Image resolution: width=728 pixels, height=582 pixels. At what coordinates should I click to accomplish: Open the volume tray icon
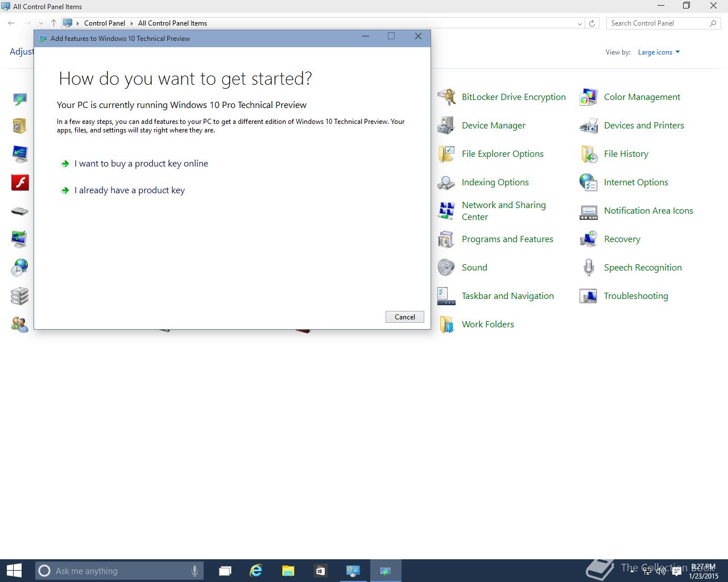coord(661,571)
